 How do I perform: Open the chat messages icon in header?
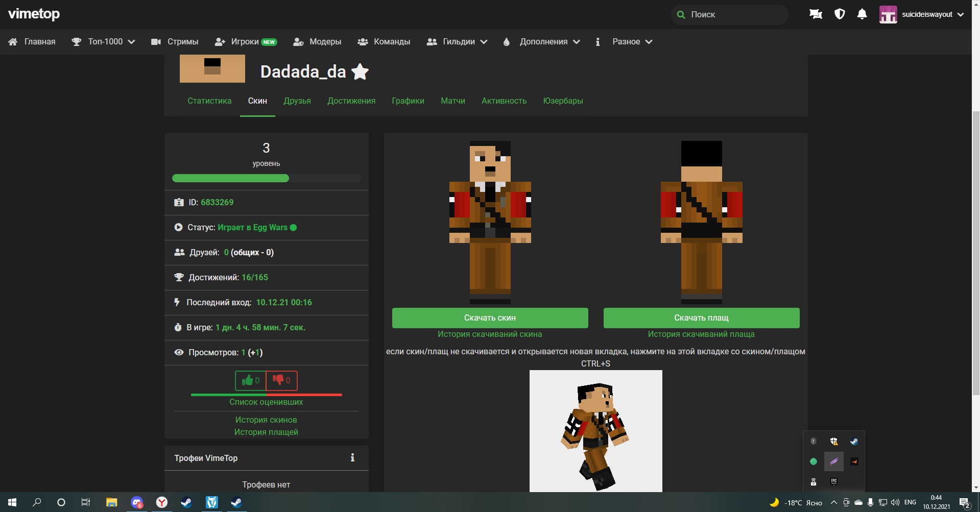click(816, 14)
